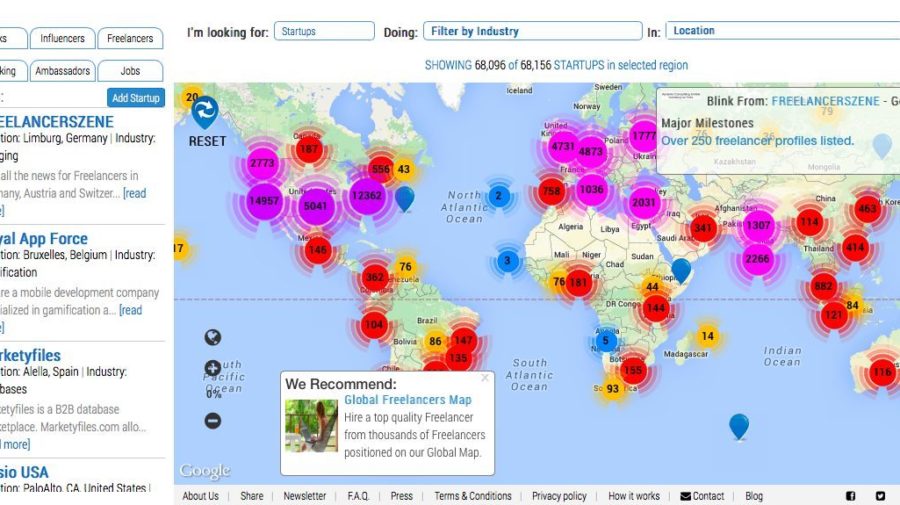Select the 14957 startup cluster marker

click(x=264, y=199)
